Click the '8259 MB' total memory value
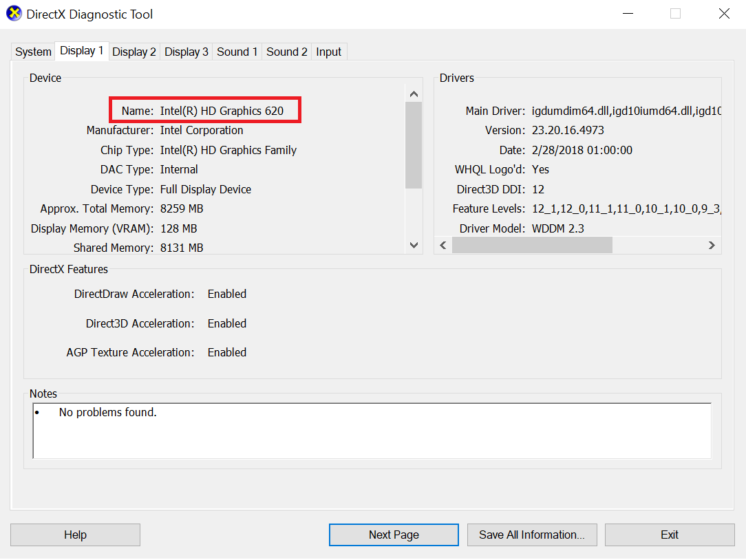Viewport: 746px width, 560px height. 182,209
